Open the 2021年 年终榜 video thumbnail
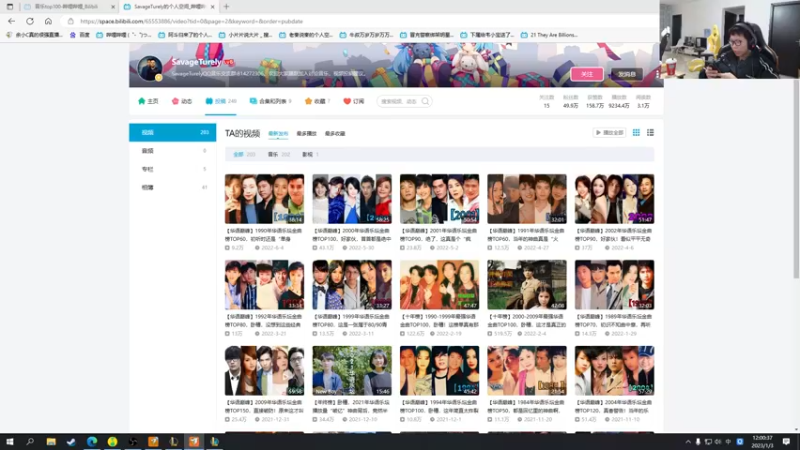800x450 pixels. tap(352, 371)
